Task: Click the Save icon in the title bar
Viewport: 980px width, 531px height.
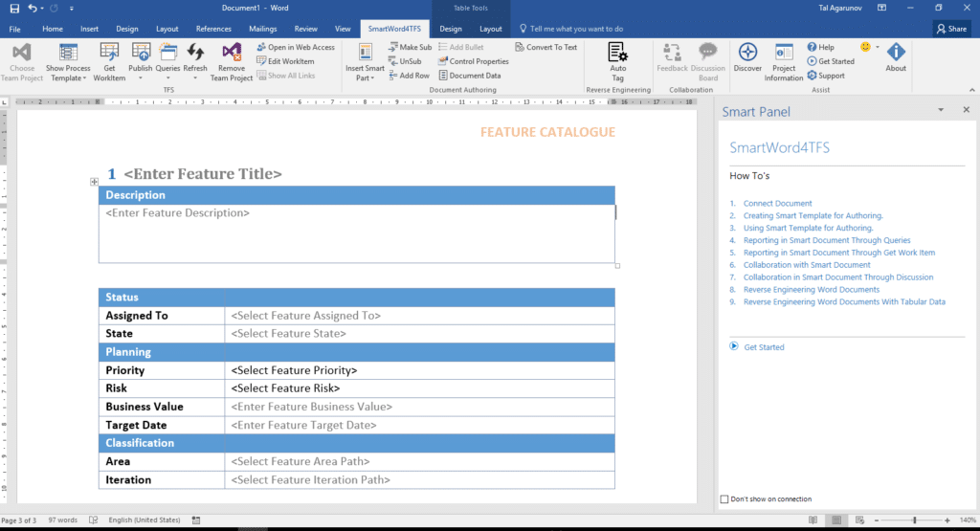Action: click(14, 8)
